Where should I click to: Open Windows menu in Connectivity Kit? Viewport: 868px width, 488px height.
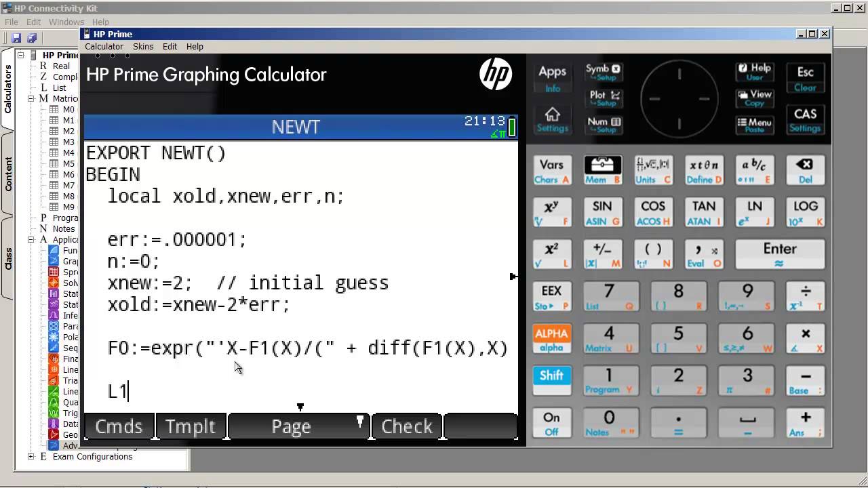tap(66, 22)
